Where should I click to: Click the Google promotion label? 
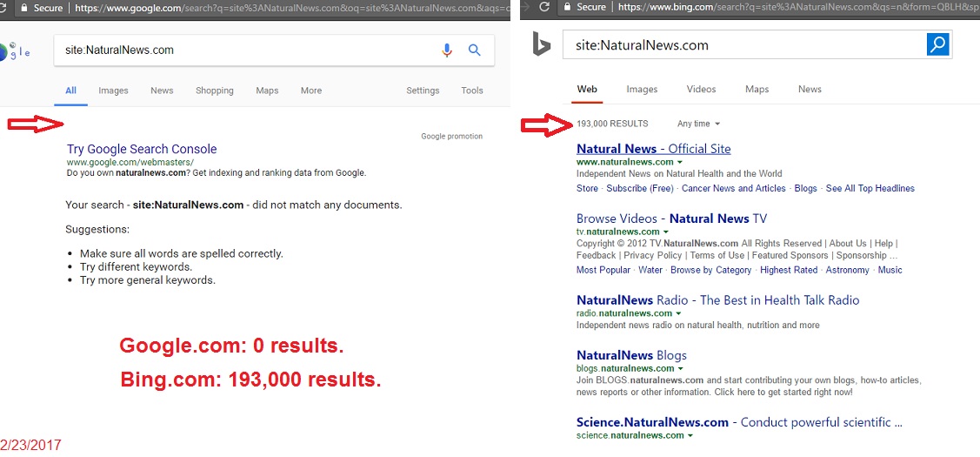tap(451, 136)
